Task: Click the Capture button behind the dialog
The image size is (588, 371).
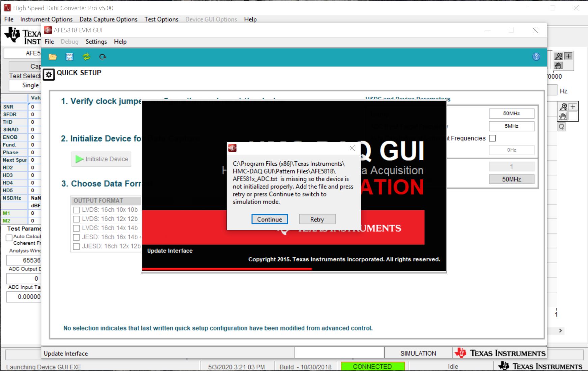Action: pyautogui.click(x=25, y=66)
